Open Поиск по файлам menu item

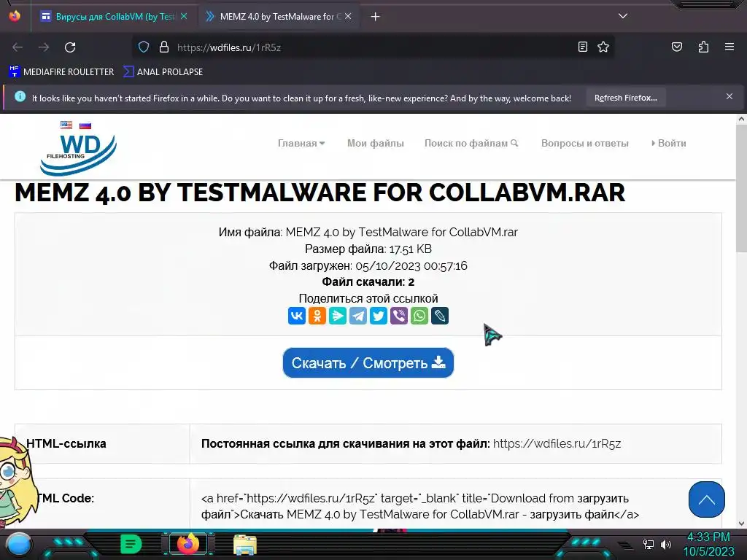[471, 143]
